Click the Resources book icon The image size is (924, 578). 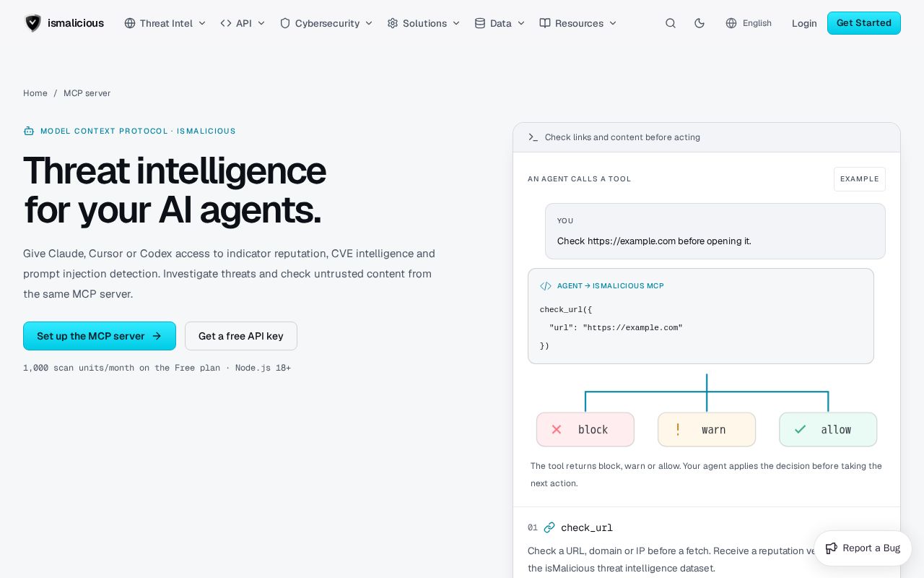(x=545, y=23)
